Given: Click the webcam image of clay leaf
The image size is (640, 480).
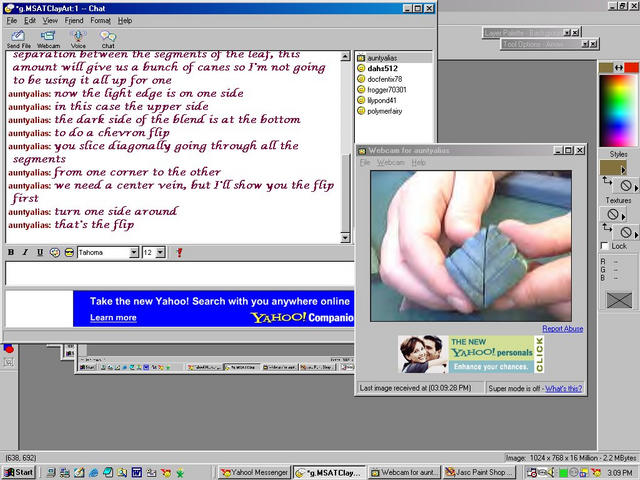Looking at the screenshot, I should pos(471,246).
